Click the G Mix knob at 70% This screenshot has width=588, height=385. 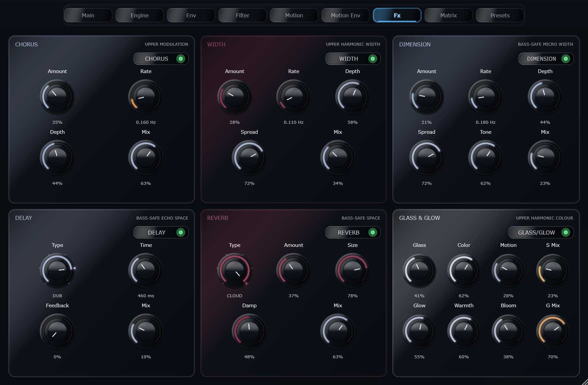(553, 331)
